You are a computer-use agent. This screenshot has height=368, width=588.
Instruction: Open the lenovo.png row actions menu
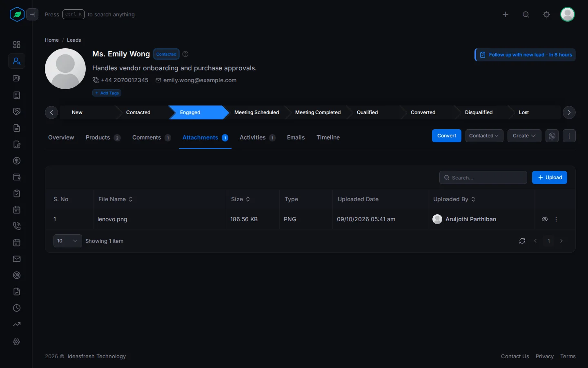pos(556,219)
